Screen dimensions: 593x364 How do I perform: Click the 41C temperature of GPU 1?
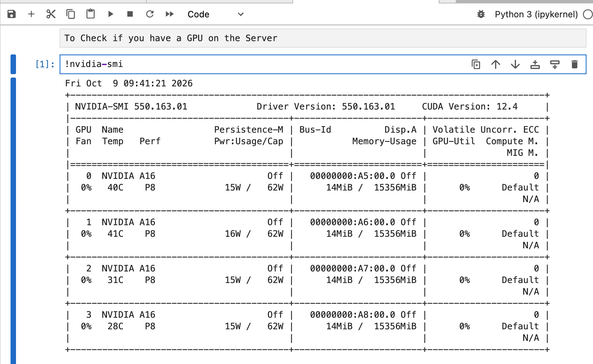(115, 234)
